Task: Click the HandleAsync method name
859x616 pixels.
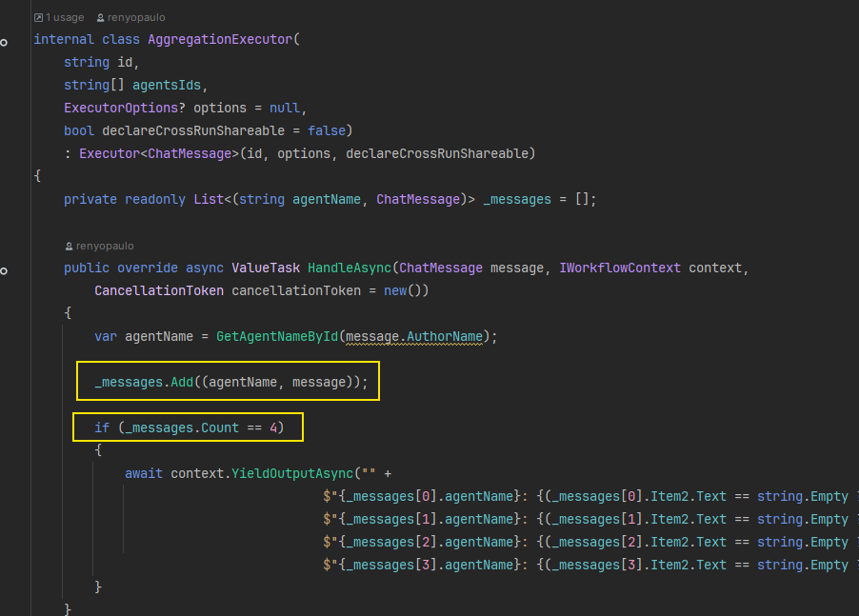Action: click(349, 268)
